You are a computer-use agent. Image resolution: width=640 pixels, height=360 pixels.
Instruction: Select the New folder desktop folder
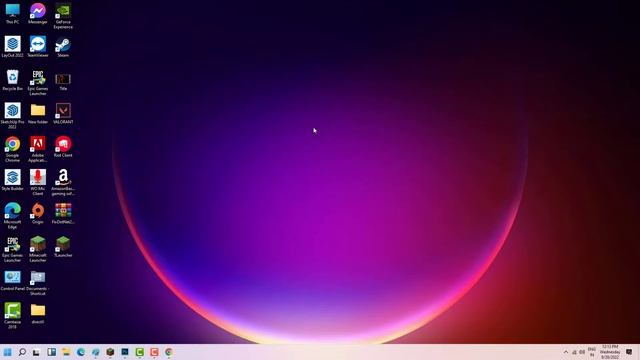38,113
